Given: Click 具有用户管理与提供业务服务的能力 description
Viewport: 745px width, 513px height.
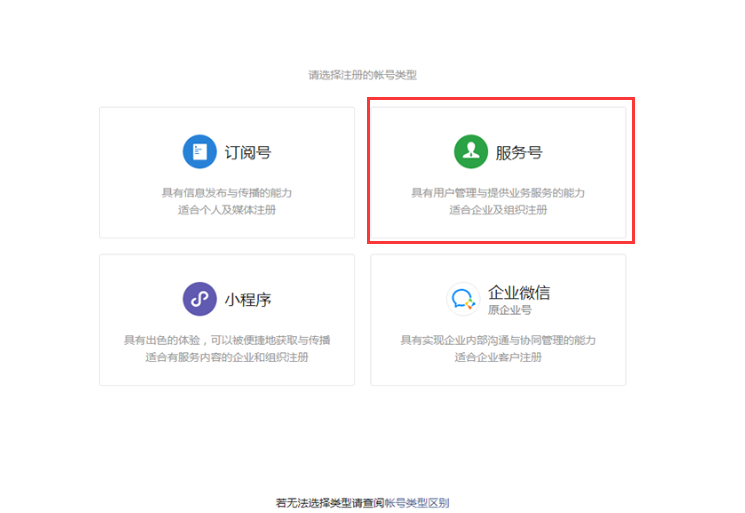Looking at the screenshot, I should tap(498, 193).
